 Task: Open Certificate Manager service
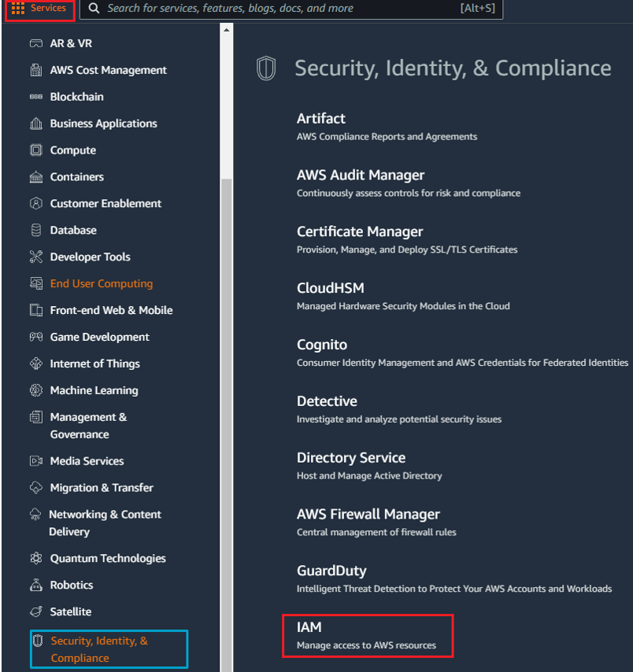(x=360, y=232)
